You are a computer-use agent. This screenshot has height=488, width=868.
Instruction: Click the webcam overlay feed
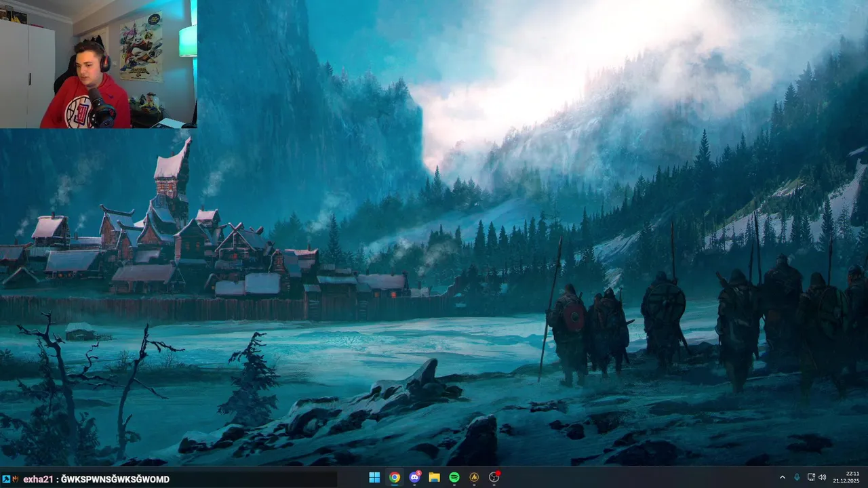98,64
